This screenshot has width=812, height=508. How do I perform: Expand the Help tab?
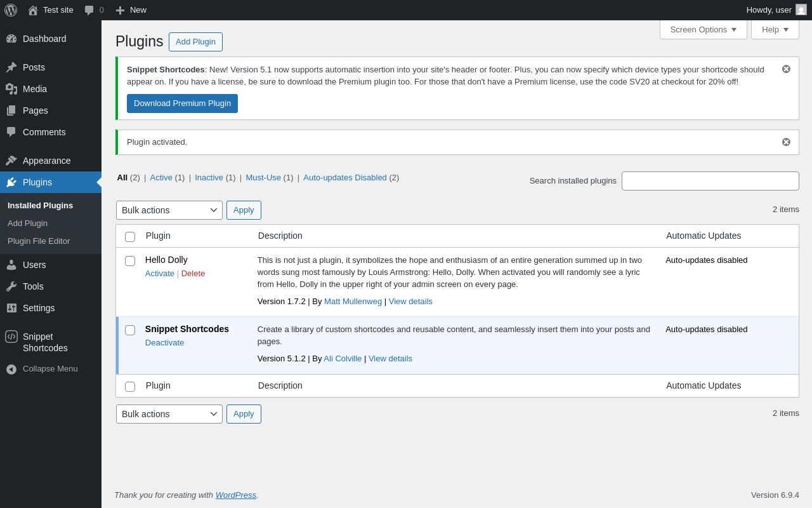point(775,29)
